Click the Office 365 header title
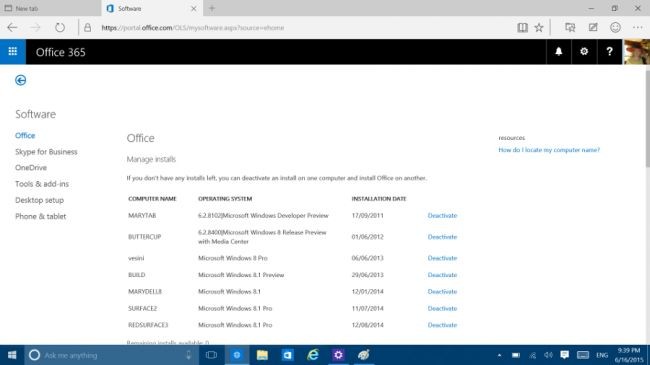Viewport: 650px width, 365px height. tap(61, 52)
